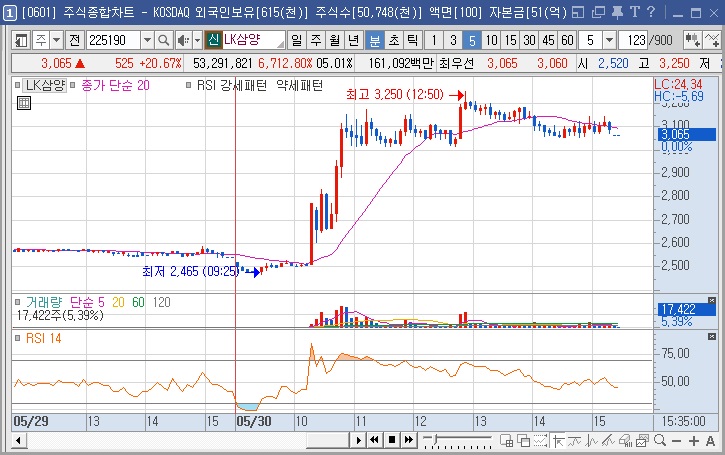
Task: Select the 월 monthly period toggle
Action: [x=335, y=40]
